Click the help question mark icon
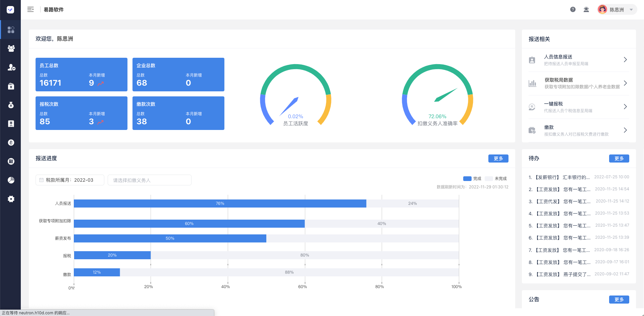Screen dimensions: 644x316 coord(573,9)
